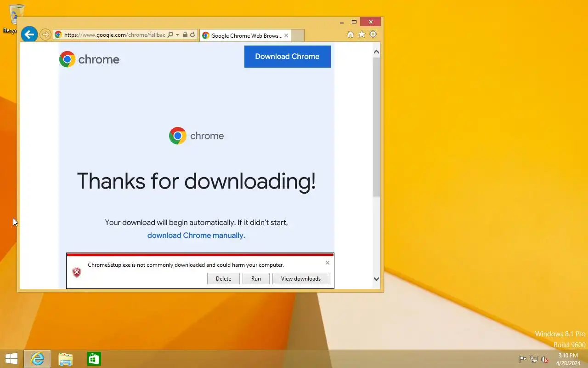Click the search magnifier in the address bar
Viewport: 588px width, 368px height.
pos(170,34)
